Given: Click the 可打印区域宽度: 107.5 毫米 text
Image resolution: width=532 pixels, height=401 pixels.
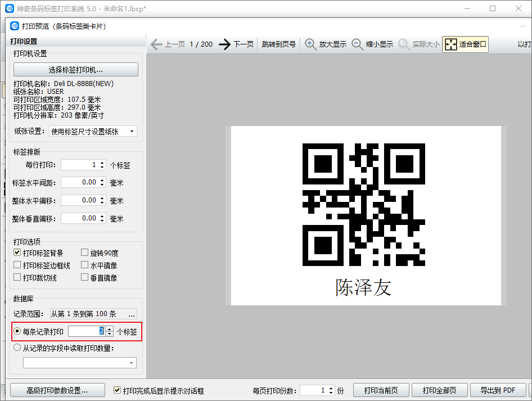Looking at the screenshot, I should (57, 100).
